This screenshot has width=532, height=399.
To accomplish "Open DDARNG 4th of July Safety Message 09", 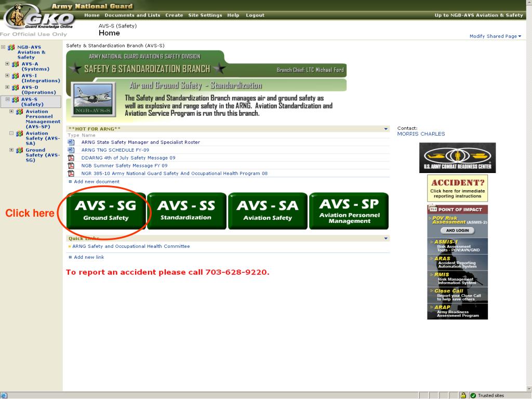I will click(128, 158).
